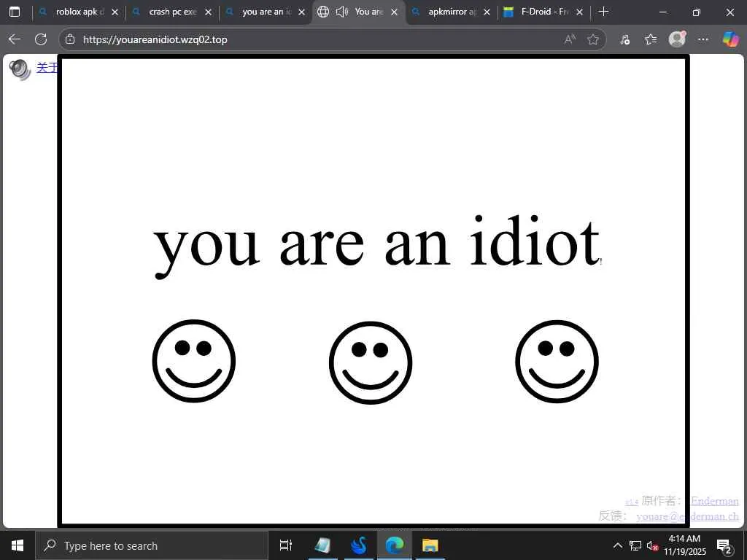Open the notepad-like taskbar app
Screen dimensions: 747x560
point(322,545)
